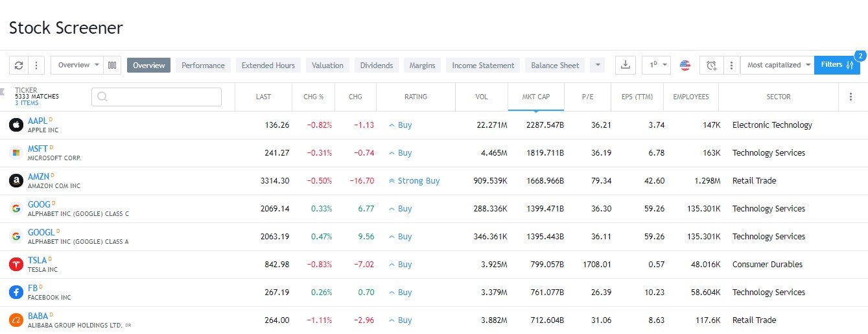Click BABA change percent −1.11%
Screen dimensions: 868x334
320,320
